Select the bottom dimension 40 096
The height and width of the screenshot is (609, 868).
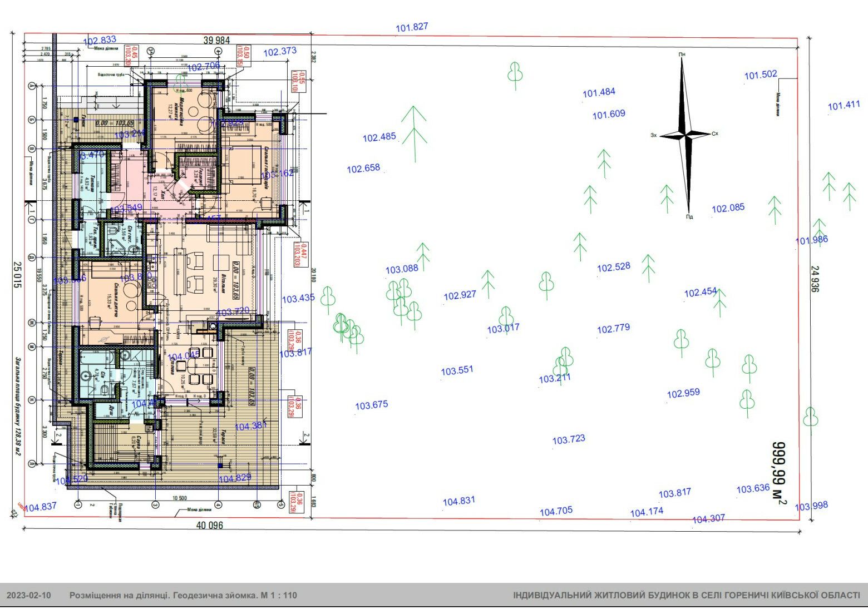coord(209,525)
